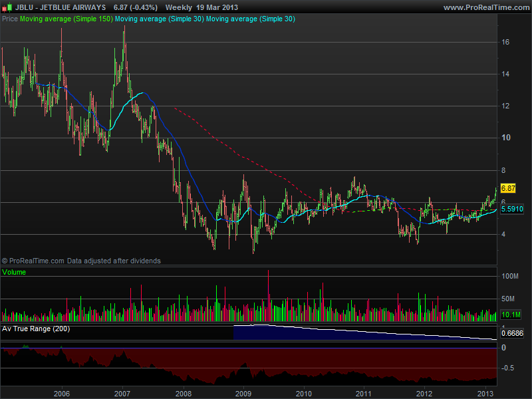
Task: Click the 10.1M volume value tag
Action: 510,315
